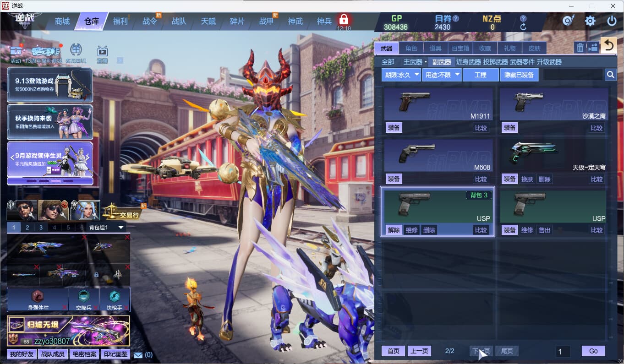624x364 pixels.
Task: Click the help icon beside 月券
Action: pos(455,19)
